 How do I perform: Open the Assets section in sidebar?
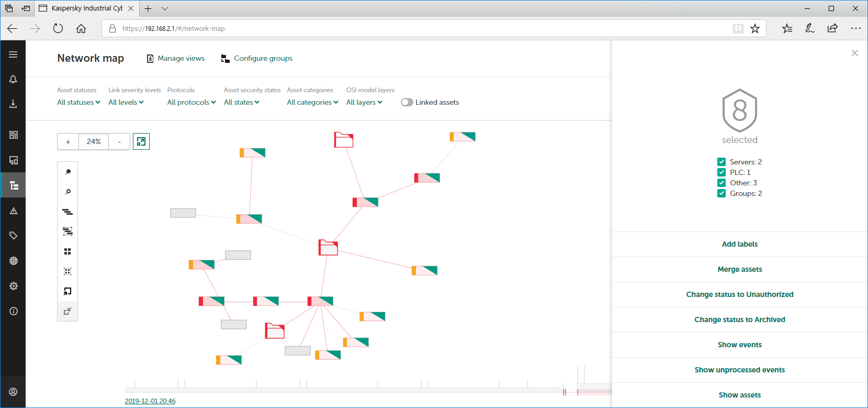tap(13, 160)
